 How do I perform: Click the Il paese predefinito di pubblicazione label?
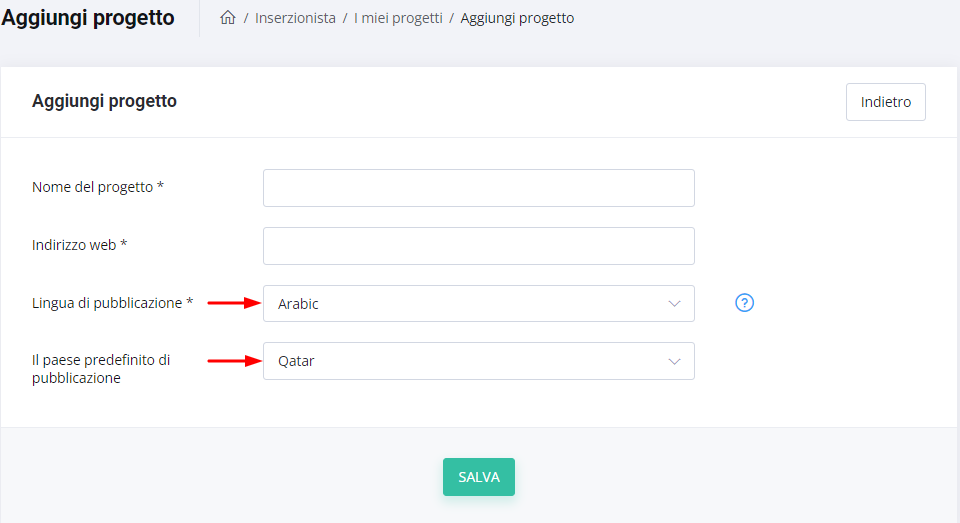pyautogui.click(x=101, y=369)
